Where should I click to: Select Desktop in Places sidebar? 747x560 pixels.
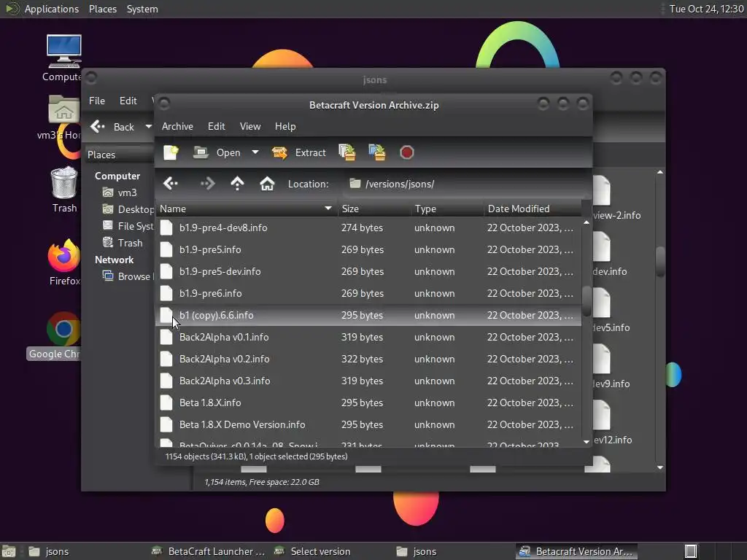[x=128, y=209]
